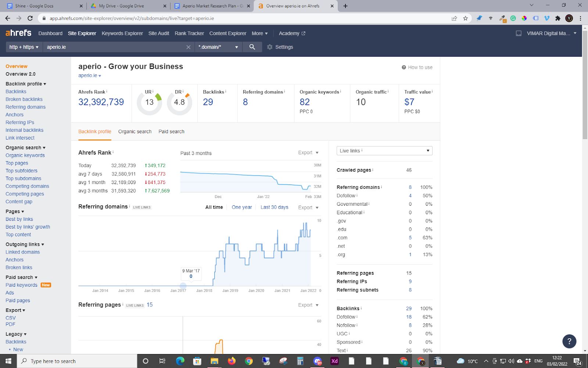
Task: Click the browser back arrow
Action: (8, 18)
